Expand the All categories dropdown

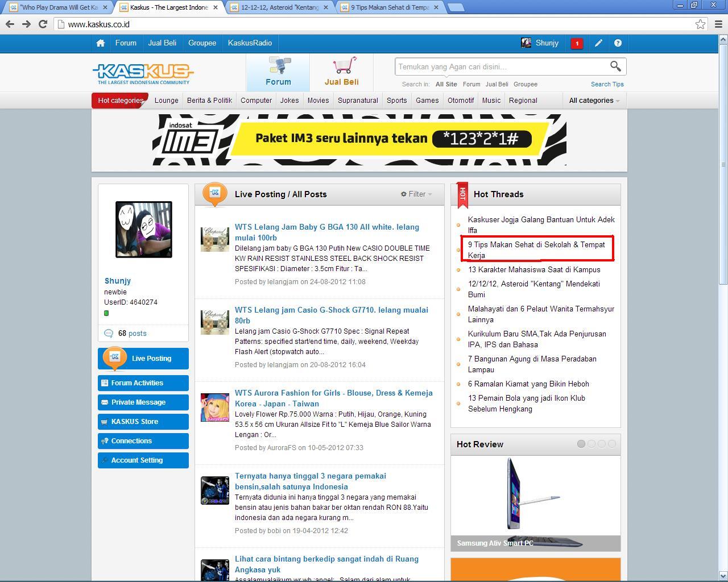point(594,100)
